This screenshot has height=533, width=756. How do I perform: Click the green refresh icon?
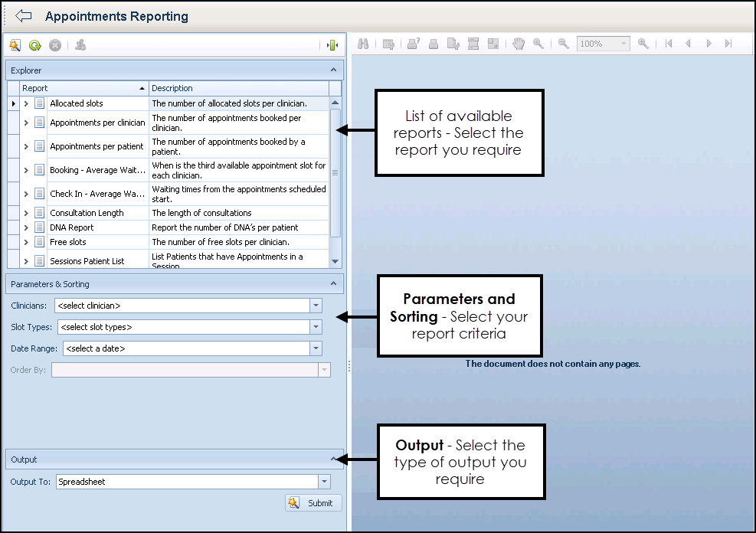(x=34, y=45)
